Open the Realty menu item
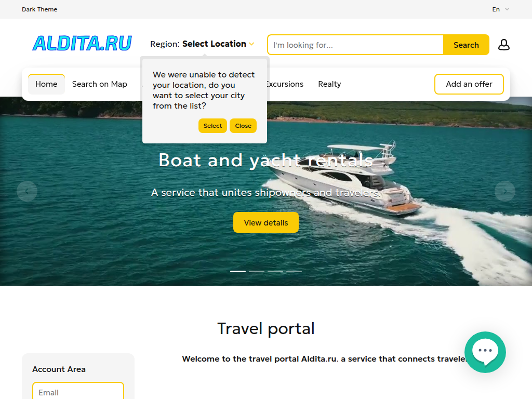This screenshot has height=399, width=532. [x=329, y=84]
